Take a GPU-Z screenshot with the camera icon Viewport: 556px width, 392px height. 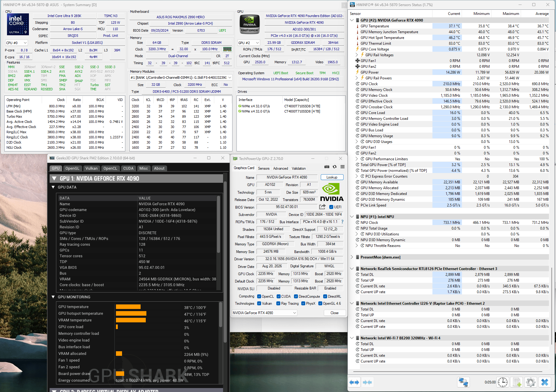click(x=327, y=167)
